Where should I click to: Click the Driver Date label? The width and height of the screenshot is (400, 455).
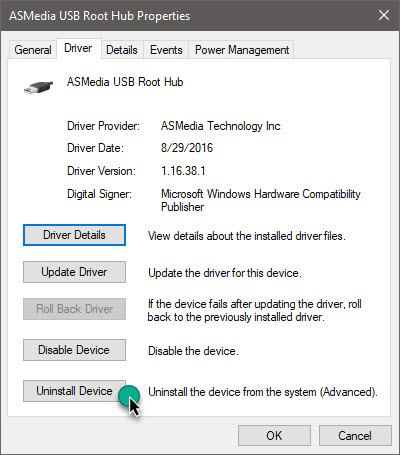tap(95, 148)
